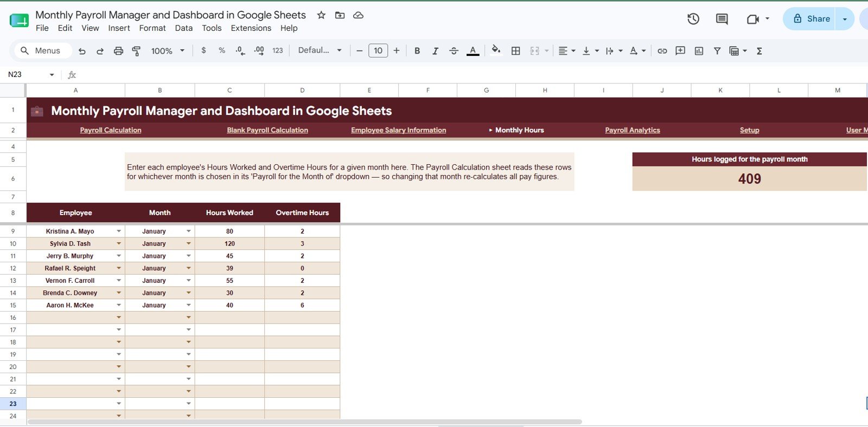
Task: Open the font family dropdown
Action: pos(320,50)
